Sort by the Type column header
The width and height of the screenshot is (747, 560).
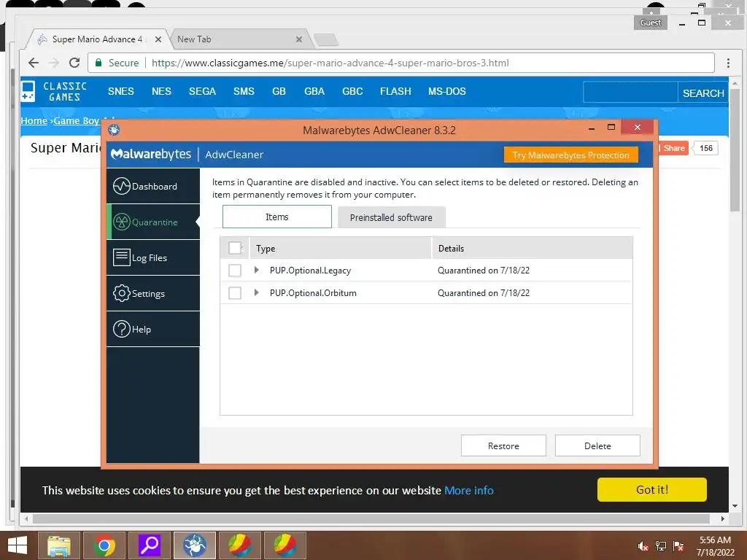[341, 248]
